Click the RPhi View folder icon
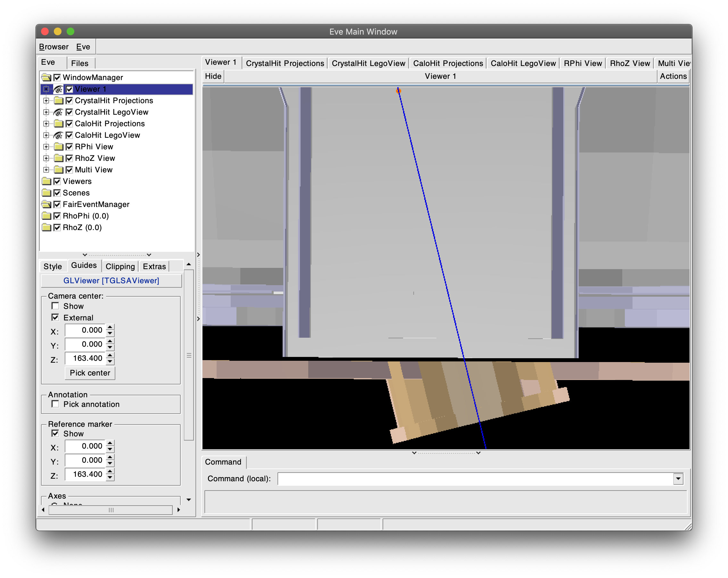The width and height of the screenshot is (728, 578). coord(58,147)
